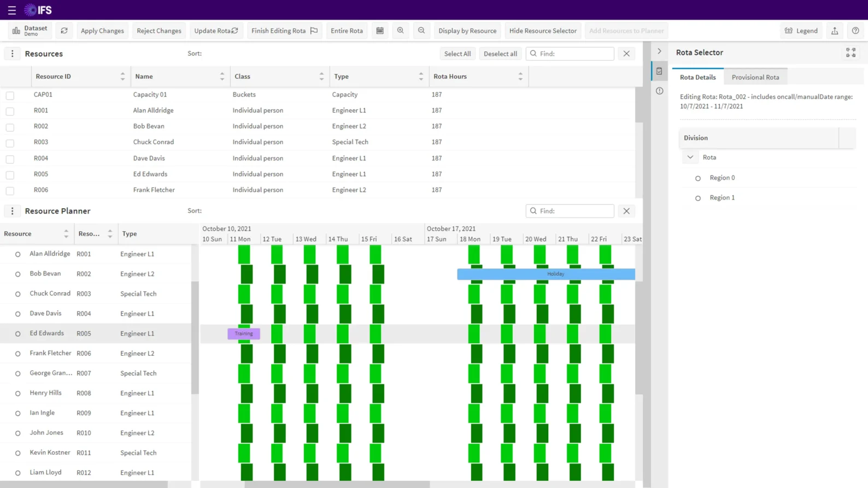Click the Apply Changes button
Viewport: 868px width, 488px height.
tap(102, 31)
